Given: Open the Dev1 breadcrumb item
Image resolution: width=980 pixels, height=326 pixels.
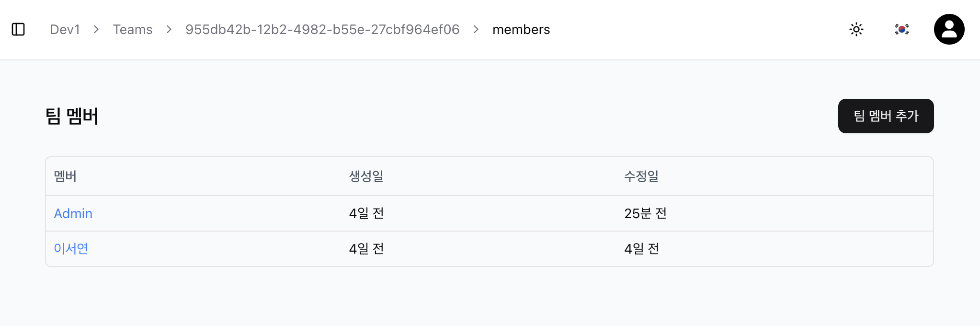Looking at the screenshot, I should tap(65, 29).
